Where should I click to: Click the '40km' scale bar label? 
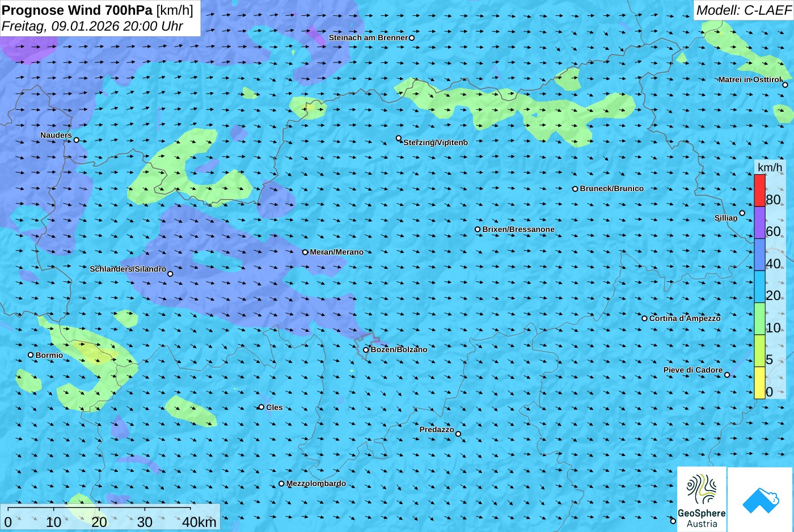[x=199, y=522]
